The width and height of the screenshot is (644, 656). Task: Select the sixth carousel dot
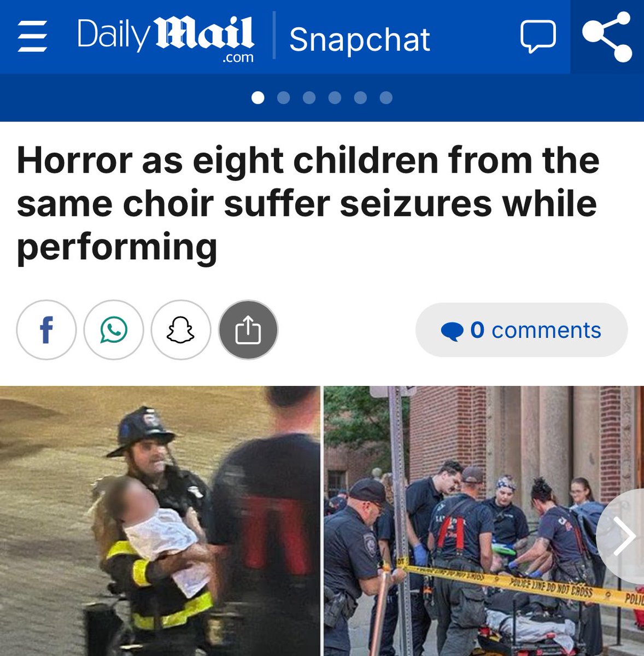pos(386,98)
